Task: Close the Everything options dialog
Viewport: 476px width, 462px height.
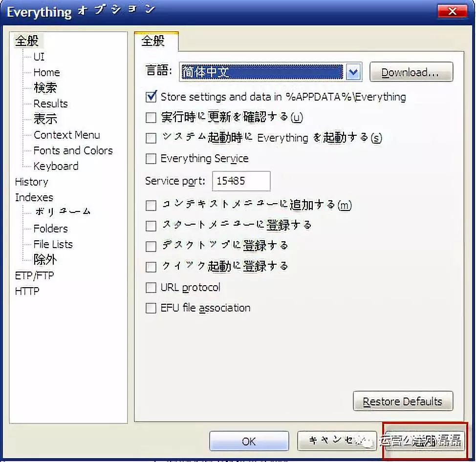Action: (x=452, y=12)
